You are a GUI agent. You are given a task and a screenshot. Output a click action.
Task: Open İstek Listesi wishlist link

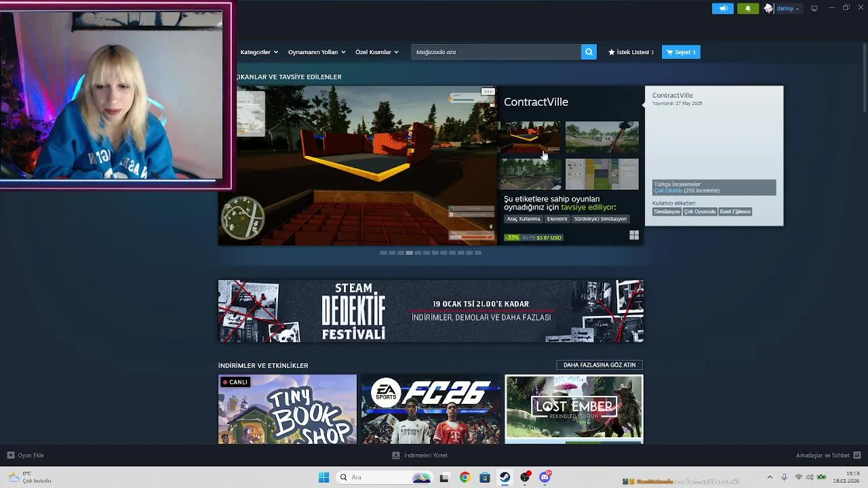[x=631, y=52]
